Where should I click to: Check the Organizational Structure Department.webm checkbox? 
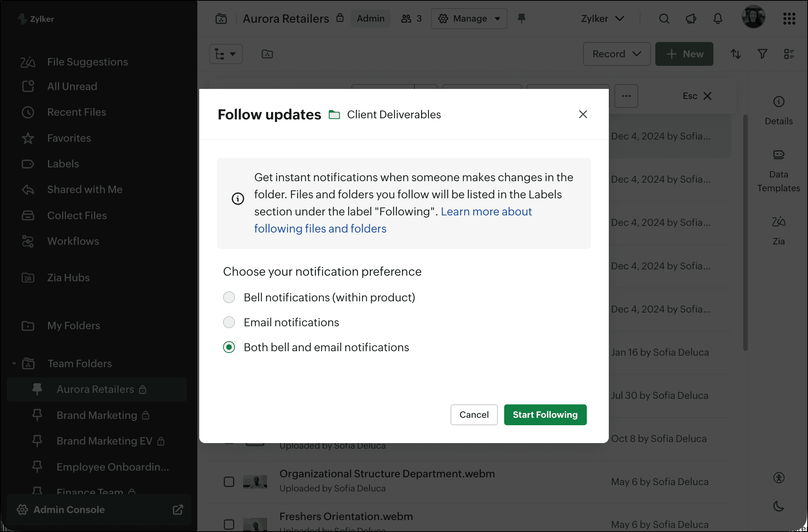[229, 482]
